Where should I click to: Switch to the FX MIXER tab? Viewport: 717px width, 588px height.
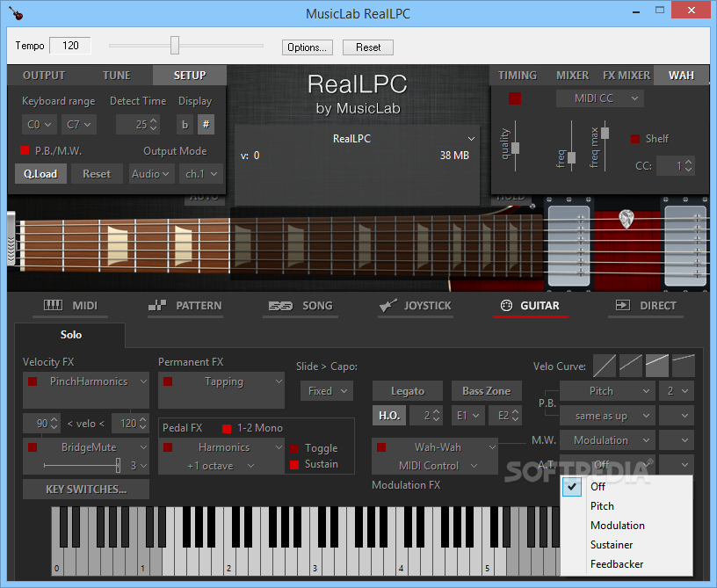click(x=626, y=76)
